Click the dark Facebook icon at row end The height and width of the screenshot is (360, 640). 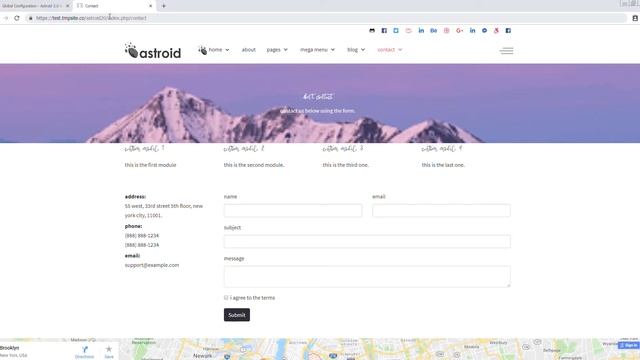coord(508,31)
